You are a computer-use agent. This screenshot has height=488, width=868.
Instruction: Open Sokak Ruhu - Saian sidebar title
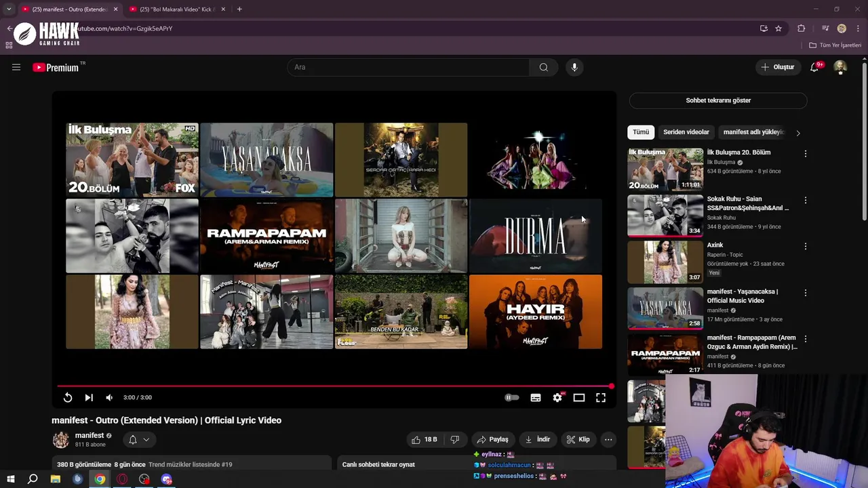[748, 203]
